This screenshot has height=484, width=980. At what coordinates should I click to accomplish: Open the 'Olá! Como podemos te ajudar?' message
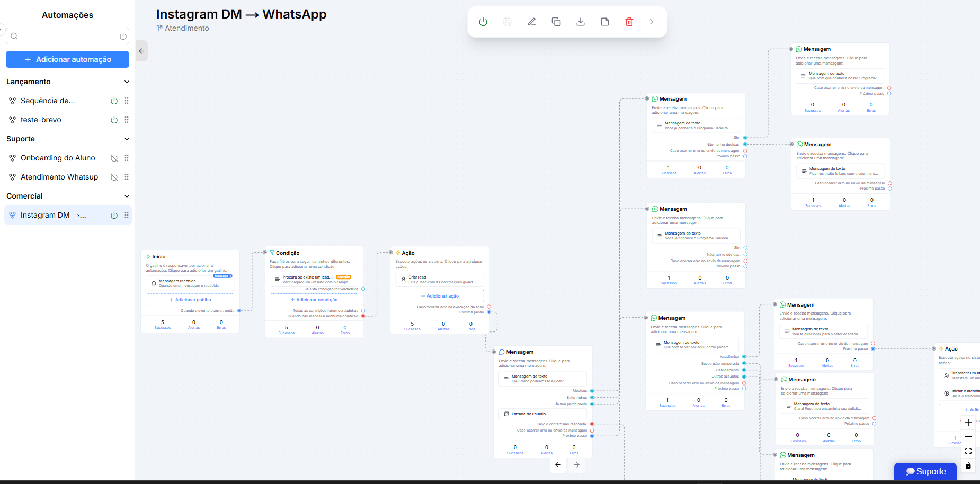pyautogui.click(x=542, y=379)
